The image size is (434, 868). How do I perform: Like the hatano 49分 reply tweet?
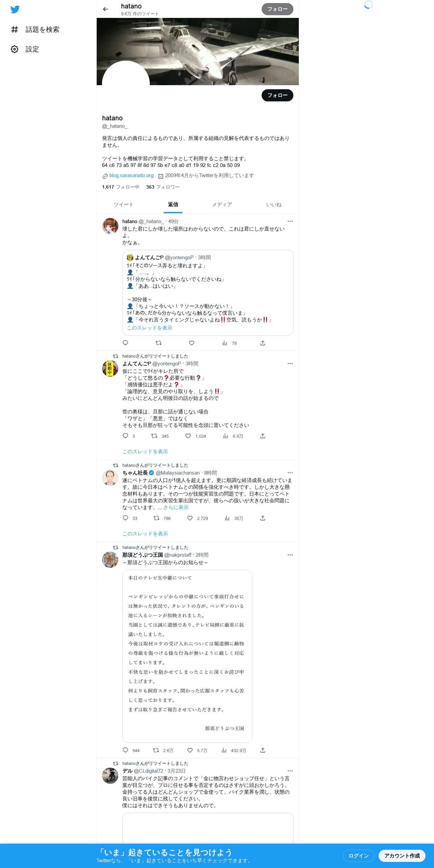coord(192,343)
